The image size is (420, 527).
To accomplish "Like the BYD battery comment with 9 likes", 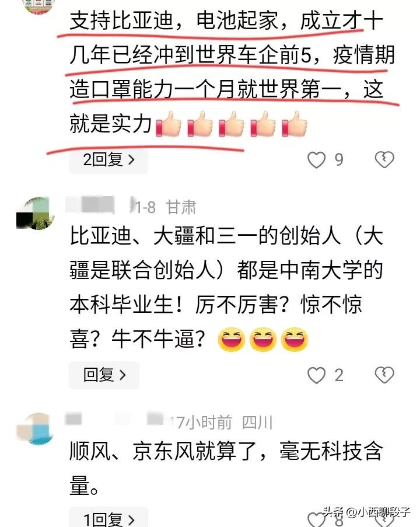I will 317,160.
